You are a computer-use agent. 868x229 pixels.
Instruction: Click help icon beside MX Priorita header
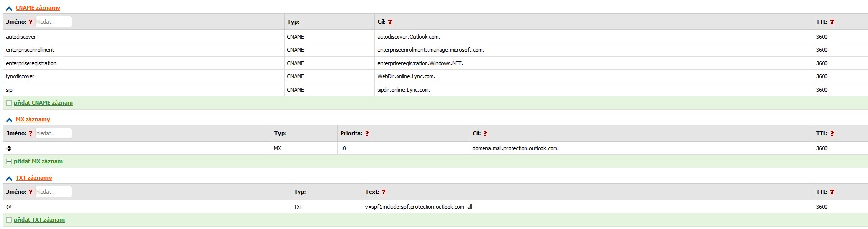pos(367,134)
